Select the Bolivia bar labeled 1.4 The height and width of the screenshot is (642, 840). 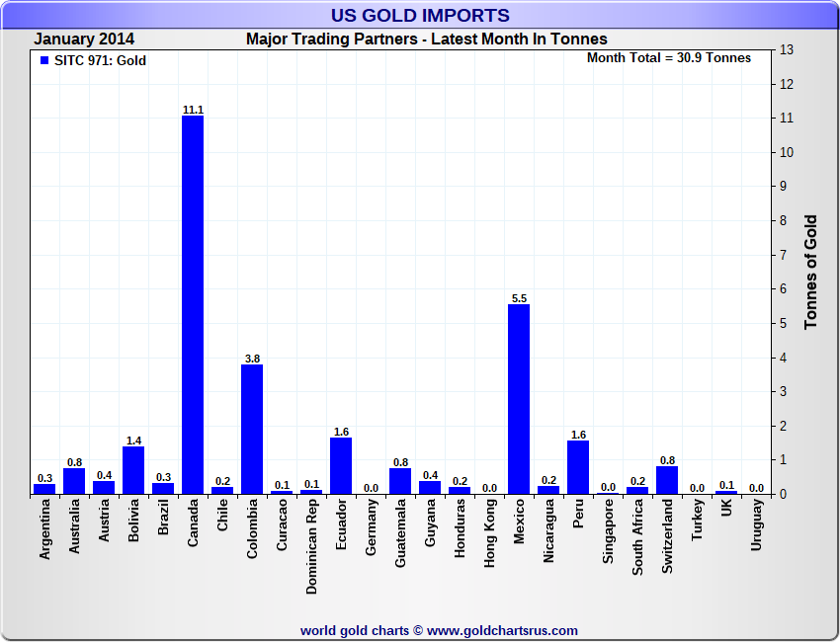[x=133, y=470]
